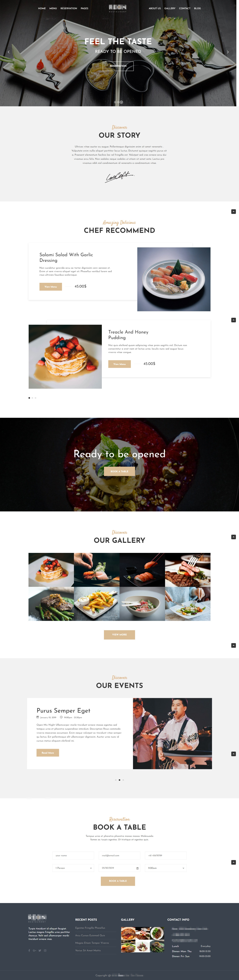This screenshot has width=239, height=980.
Task: Click the Facebook icon in footer
Action: click(x=29, y=950)
